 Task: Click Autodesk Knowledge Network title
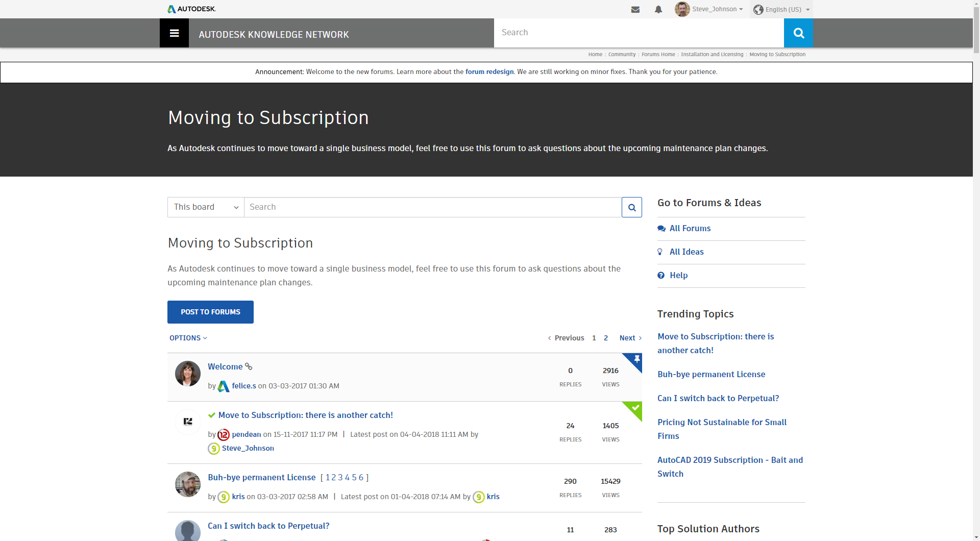(274, 34)
